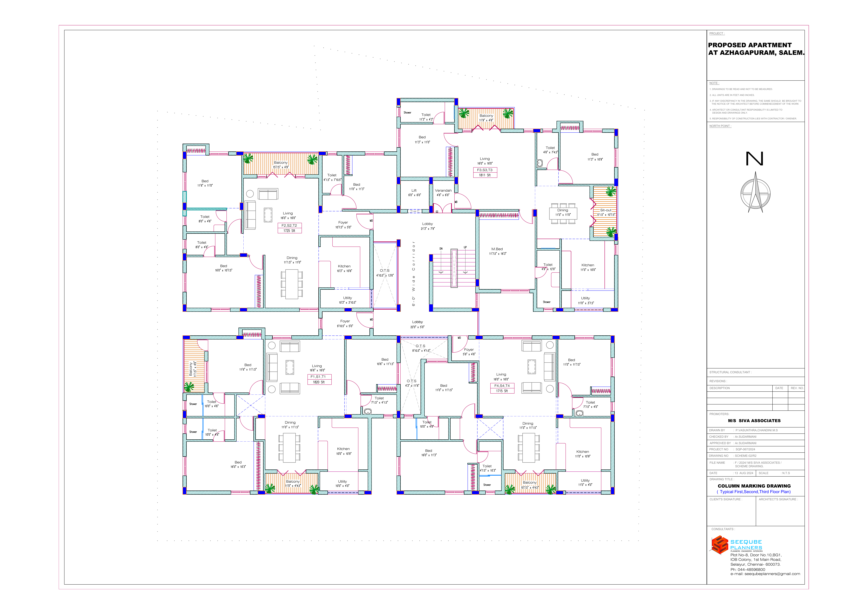This screenshot has height=614, width=868.
Task: Click the 'CONSULTANTS :' label
Action: [723, 529]
